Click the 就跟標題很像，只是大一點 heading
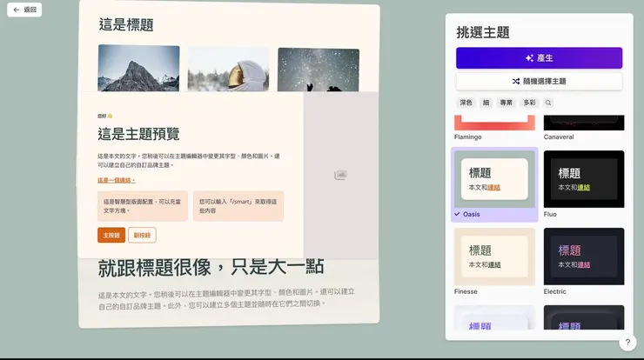This screenshot has height=360, width=644. [x=211, y=267]
